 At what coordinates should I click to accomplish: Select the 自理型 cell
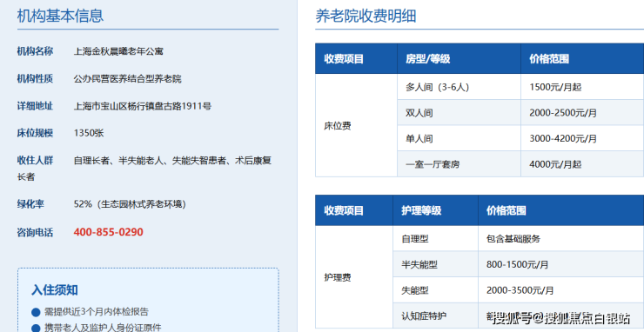click(435, 238)
